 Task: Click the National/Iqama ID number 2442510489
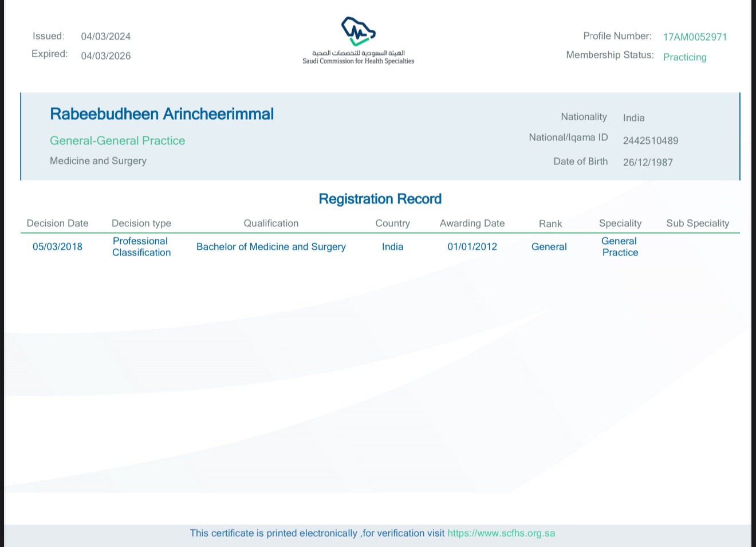coord(651,141)
